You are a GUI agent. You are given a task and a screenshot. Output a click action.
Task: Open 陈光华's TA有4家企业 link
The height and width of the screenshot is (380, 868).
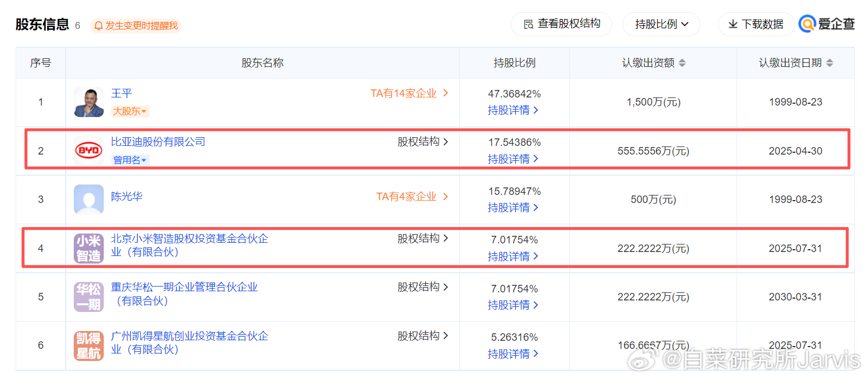tap(413, 197)
